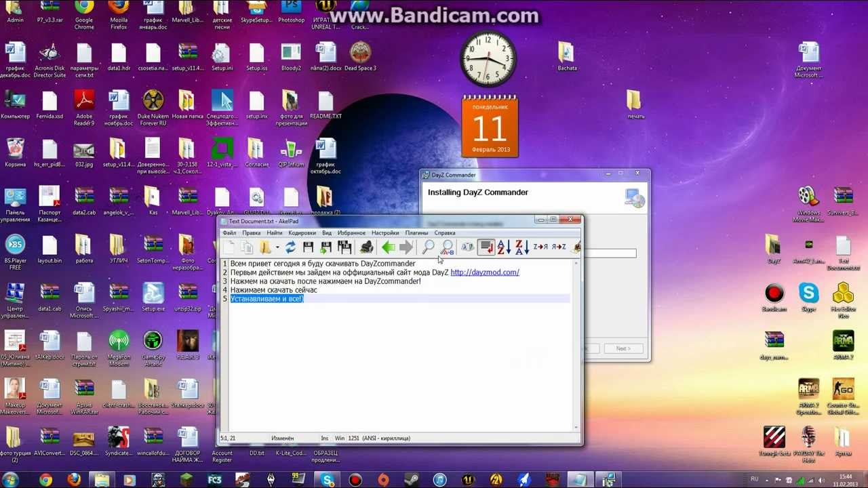Click the RU language indicator in system tray
The width and height of the screenshot is (868, 488).
pos(755,479)
